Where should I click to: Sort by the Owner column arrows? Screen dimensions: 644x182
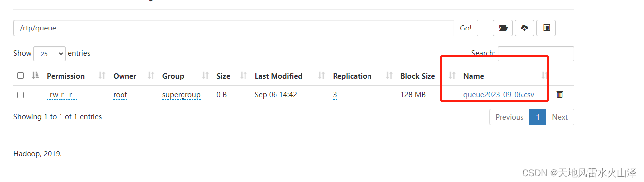(x=151, y=76)
